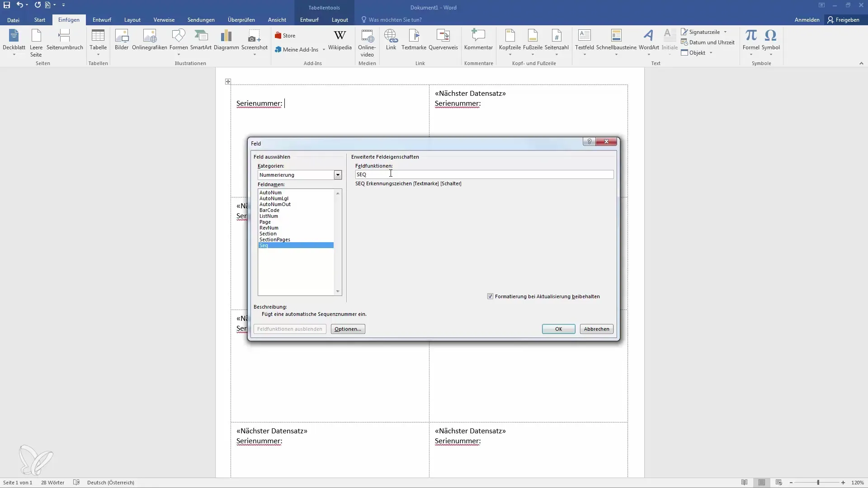This screenshot has height=488, width=868.
Task: Click into the Feldfunktionen SEQ input
Action: [484, 174]
